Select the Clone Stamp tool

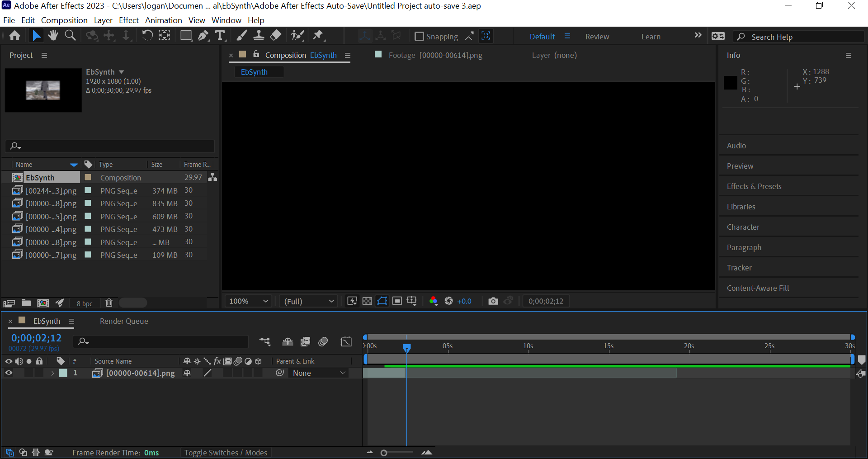[x=259, y=36]
